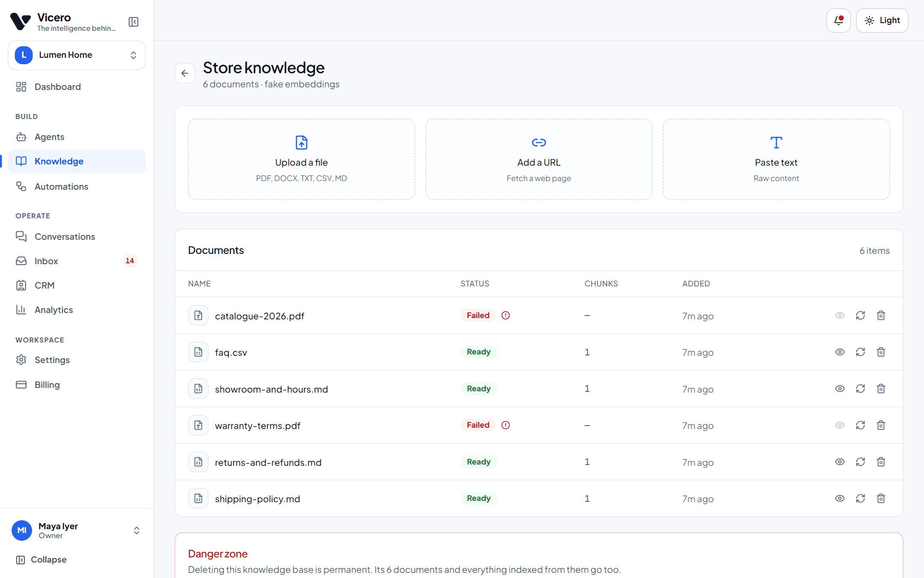Go to Agents in the sidebar
The width and height of the screenshot is (924, 578).
coord(77,137)
